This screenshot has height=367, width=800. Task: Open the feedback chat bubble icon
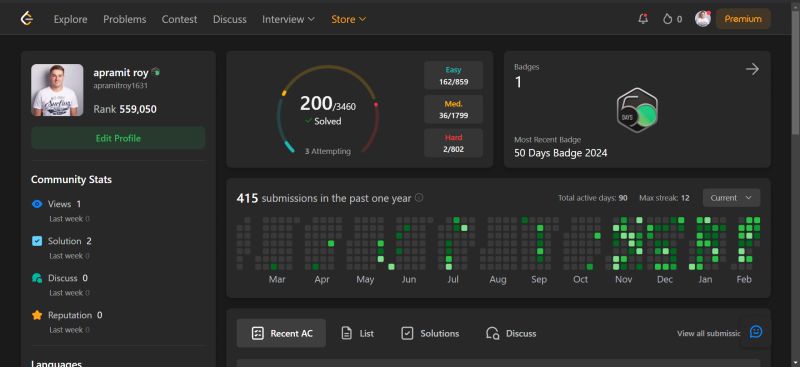pyautogui.click(x=756, y=332)
